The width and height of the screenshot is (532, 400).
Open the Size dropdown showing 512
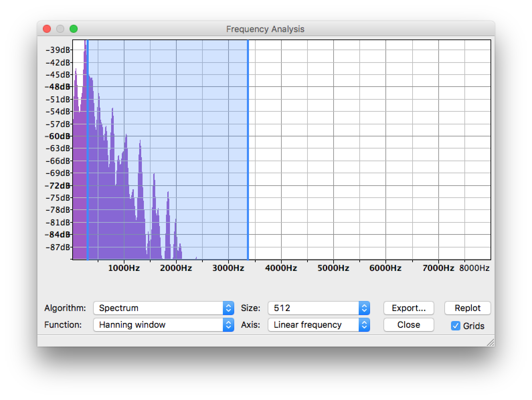point(319,308)
